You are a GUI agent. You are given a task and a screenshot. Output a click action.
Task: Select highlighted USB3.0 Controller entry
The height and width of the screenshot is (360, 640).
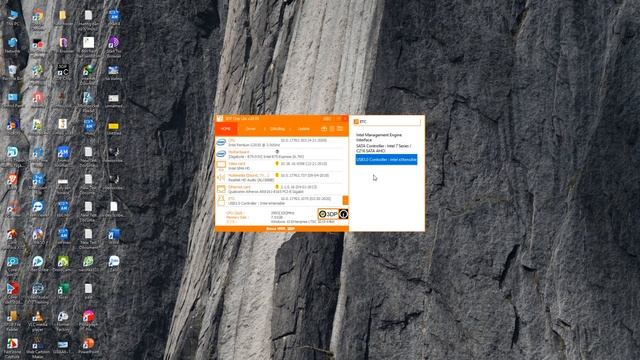[x=386, y=160]
